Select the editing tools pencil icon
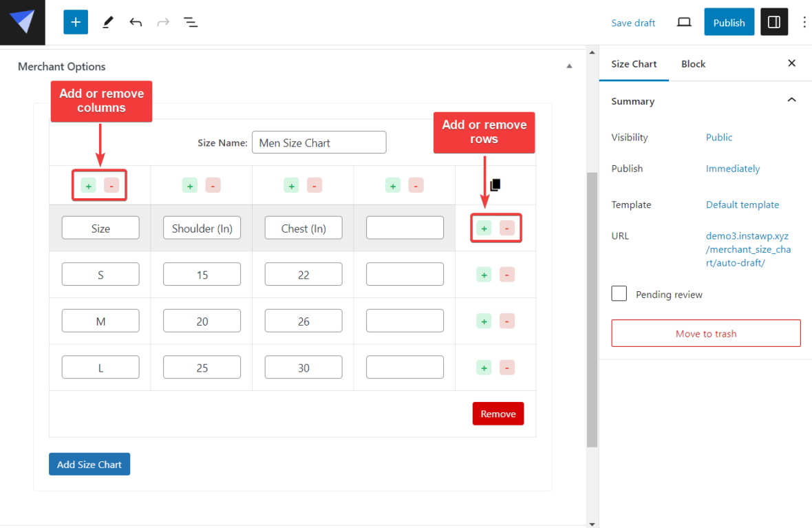Screen dimensions: 812x528 (x=107, y=21)
